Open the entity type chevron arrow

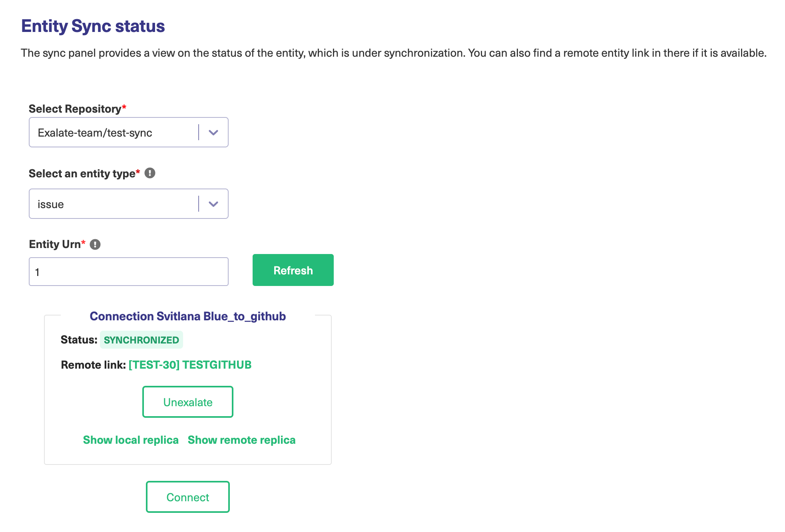[213, 204]
